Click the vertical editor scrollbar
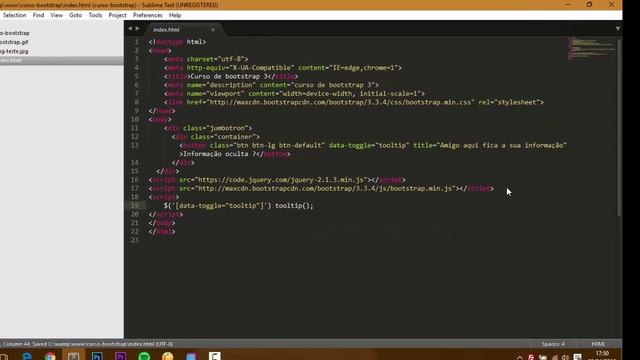The height and width of the screenshot is (360, 640). tap(619, 127)
